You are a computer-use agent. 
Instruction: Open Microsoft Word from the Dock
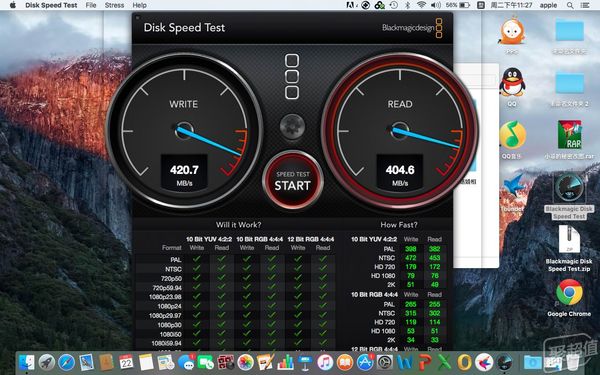click(405, 362)
